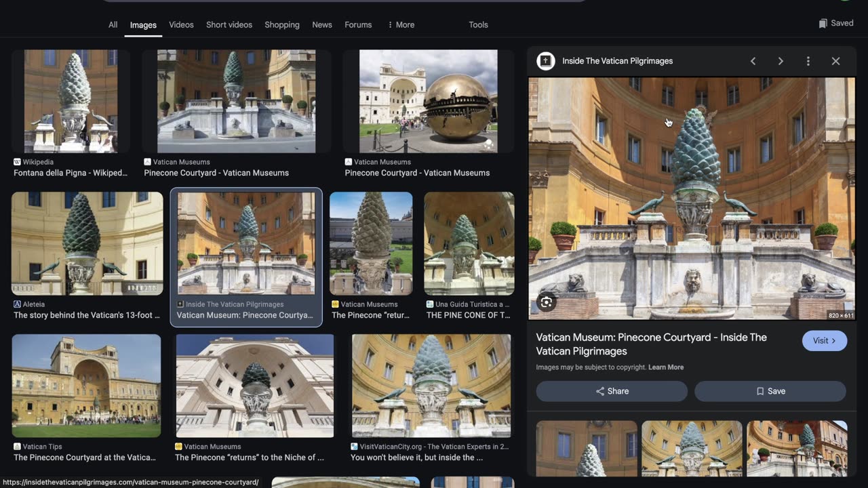Open the large pinecone preview image
The width and height of the screenshot is (868, 488).
pyautogui.click(x=692, y=198)
